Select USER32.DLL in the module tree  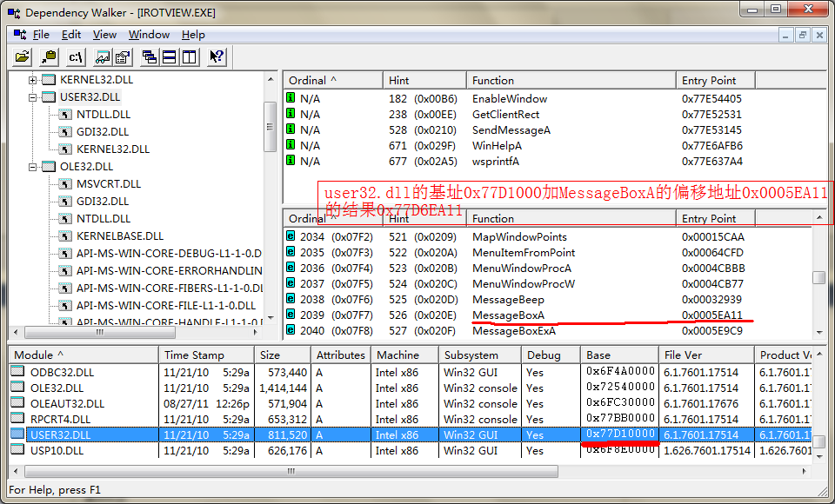[90, 96]
